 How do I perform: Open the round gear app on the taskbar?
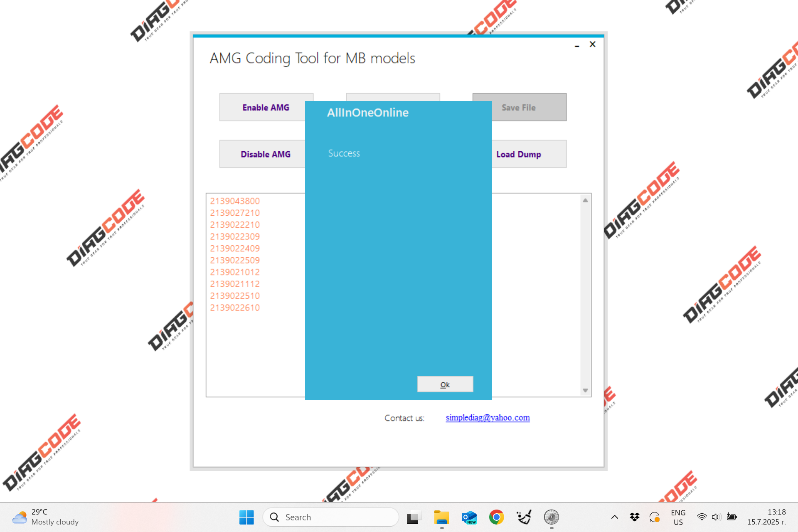552,517
